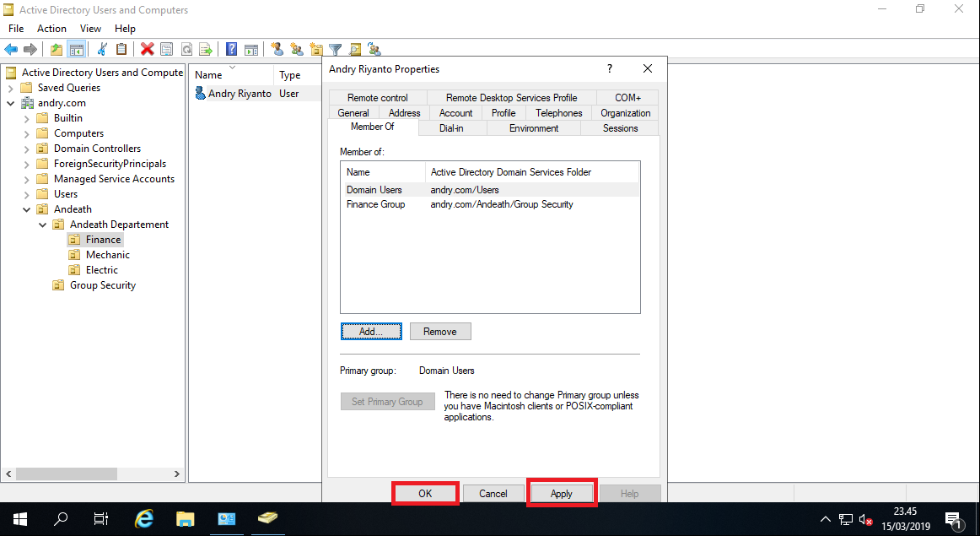Screen dimensions: 980x536
Task: Expand the Managed Service Accounts node
Action: [26, 180]
